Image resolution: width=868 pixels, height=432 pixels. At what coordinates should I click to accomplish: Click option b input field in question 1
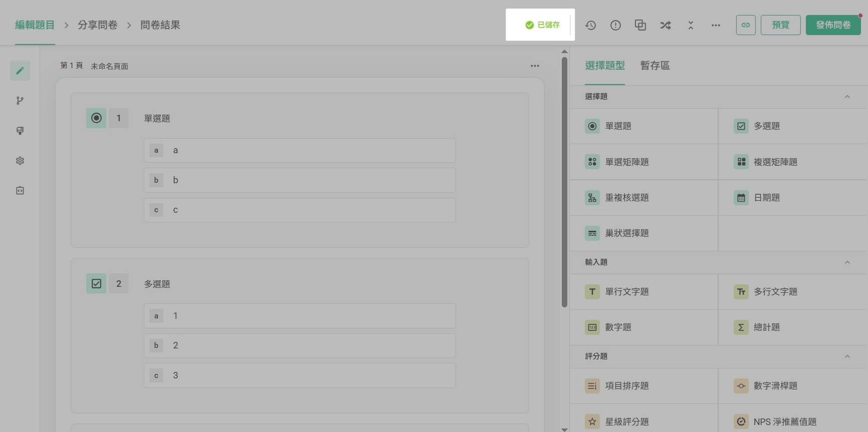coord(311,180)
